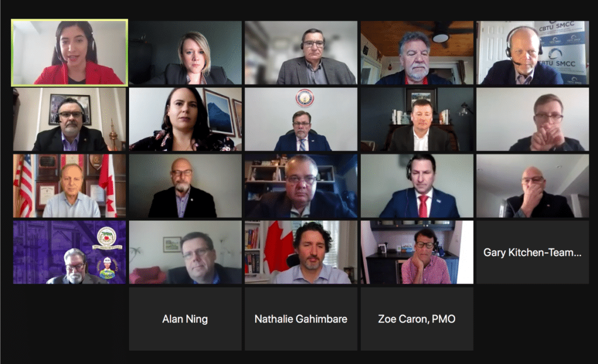Click tile of man with clasped hands and glasses

(533, 119)
